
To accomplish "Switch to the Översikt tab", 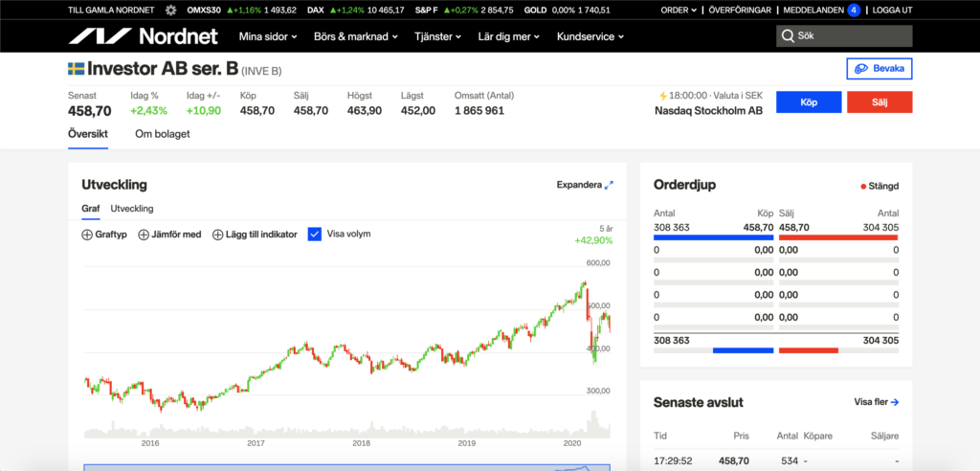I will (88, 134).
